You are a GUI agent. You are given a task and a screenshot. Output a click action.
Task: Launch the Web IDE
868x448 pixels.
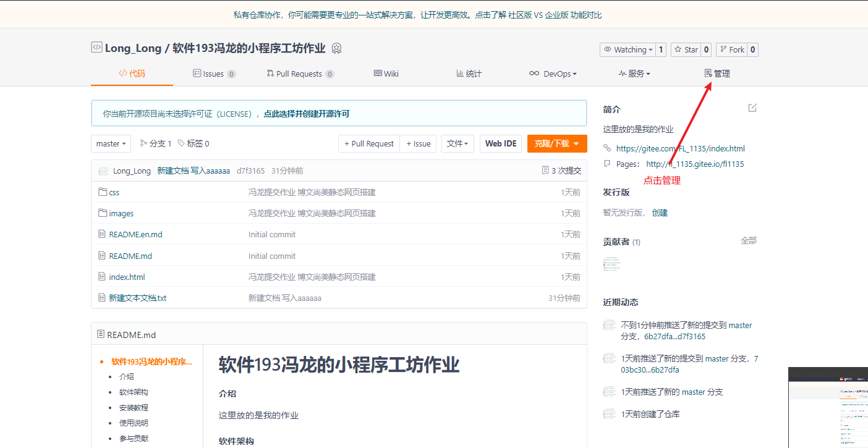501,143
